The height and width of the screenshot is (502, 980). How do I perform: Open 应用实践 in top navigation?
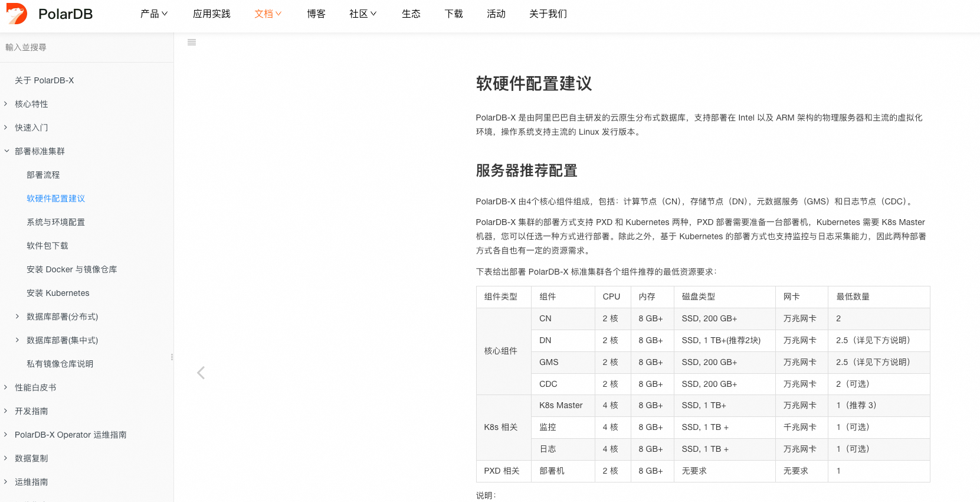[212, 14]
